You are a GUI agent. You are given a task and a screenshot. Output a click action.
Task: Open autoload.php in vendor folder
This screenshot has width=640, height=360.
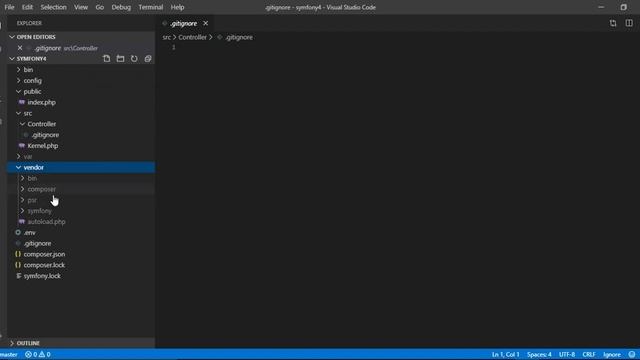point(81,222)
